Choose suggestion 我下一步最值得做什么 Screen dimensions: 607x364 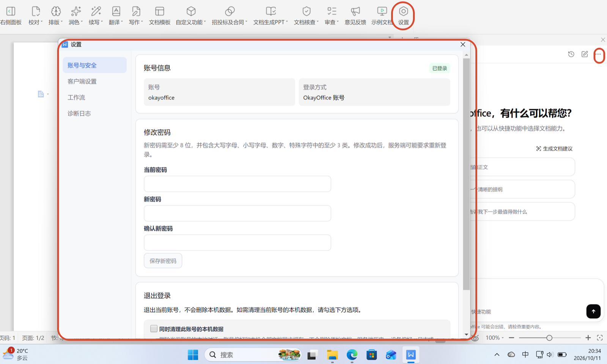(x=522, y=212)
